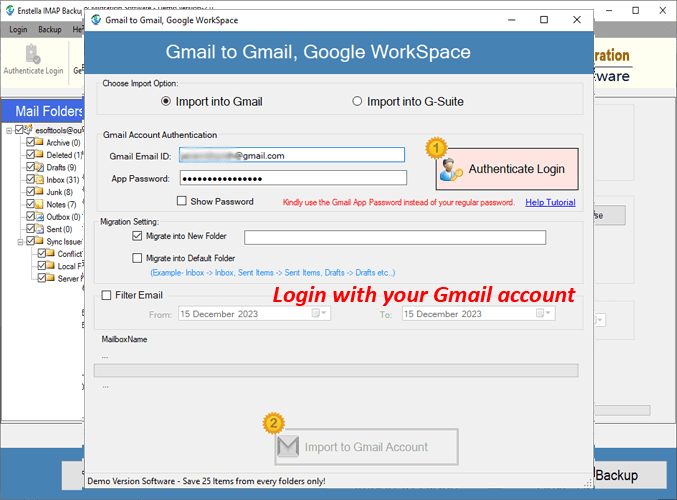677x500 pixels.
Task: Collapse the Sync Issues tree node
Action: click(x=20, y=242)
